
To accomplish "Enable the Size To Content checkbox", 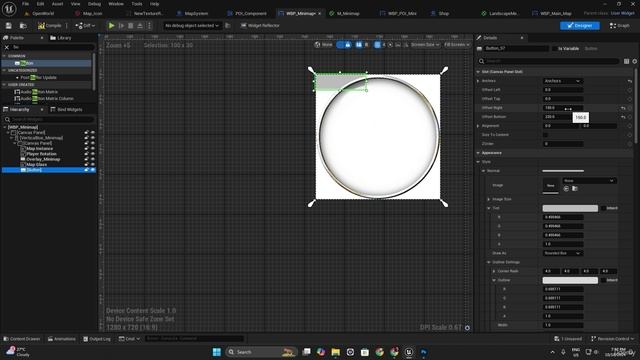I will coord(545,135).
